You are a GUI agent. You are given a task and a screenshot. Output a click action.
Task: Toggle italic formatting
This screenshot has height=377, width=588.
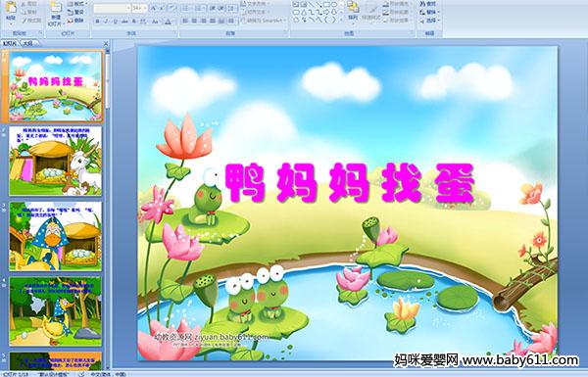coord(106,22)
